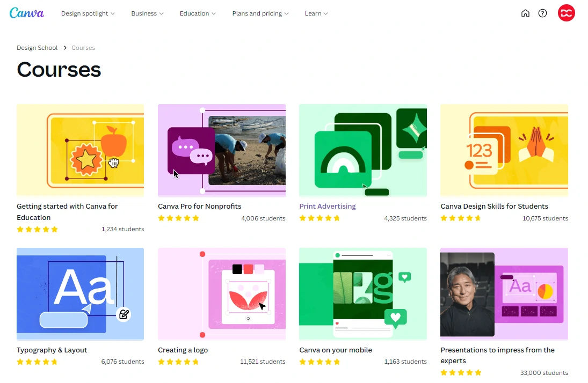Go to the home icon

coord(525,13)
